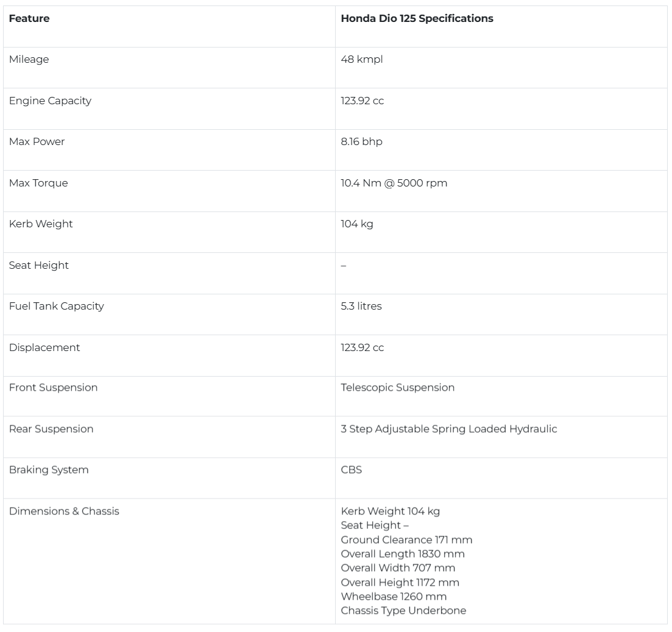Click the Feature column header
The height and width of the screenshot is (632, 672).
pos(29,18)
